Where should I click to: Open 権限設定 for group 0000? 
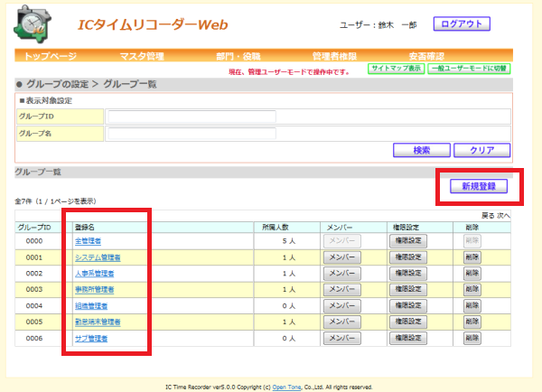click(408, 241)
